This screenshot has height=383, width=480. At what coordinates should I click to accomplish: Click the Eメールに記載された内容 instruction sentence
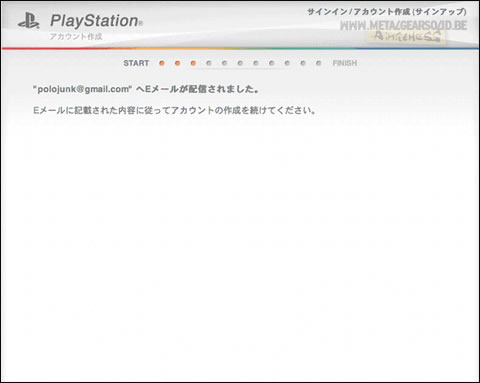174,110
